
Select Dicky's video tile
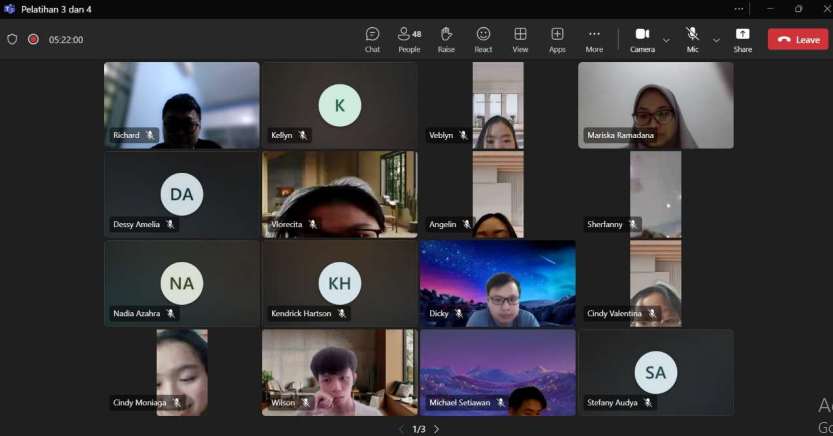click(497, 283)
